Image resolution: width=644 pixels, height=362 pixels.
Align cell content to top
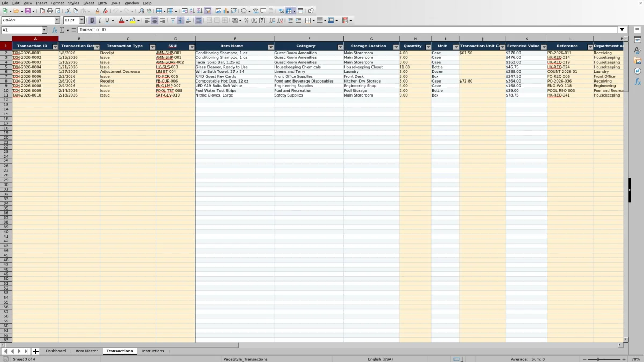click(x=172, y=20)
